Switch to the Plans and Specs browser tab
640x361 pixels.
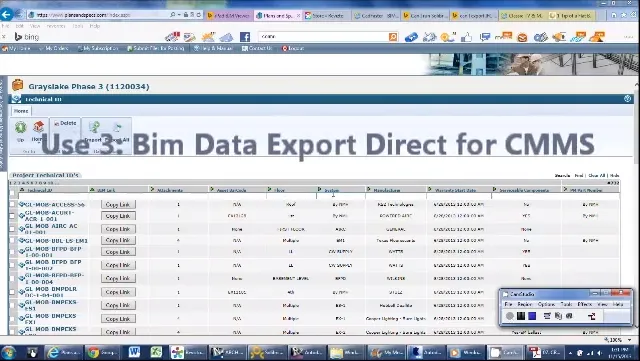click(278, 16)
